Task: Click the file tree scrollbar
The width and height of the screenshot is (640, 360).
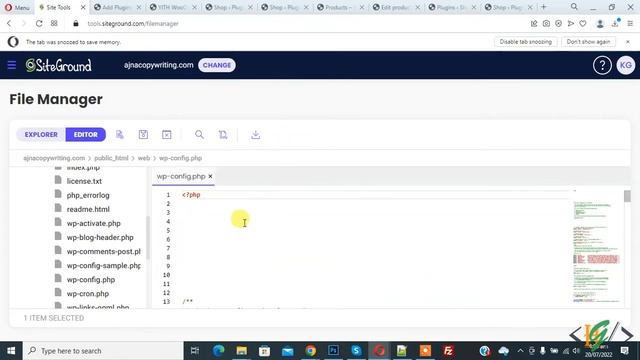Action: pos(147,238)
